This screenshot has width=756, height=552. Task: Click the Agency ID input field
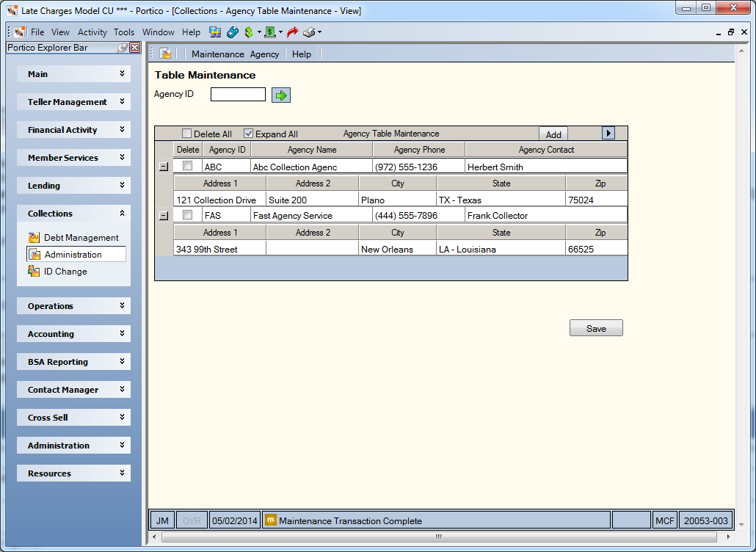click(x=239, y=95)
